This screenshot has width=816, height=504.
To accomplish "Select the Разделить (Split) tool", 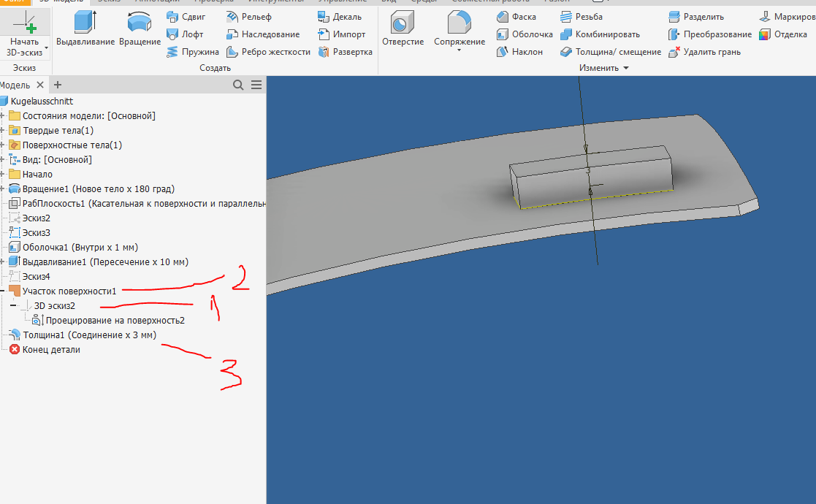I will [696, 16].
